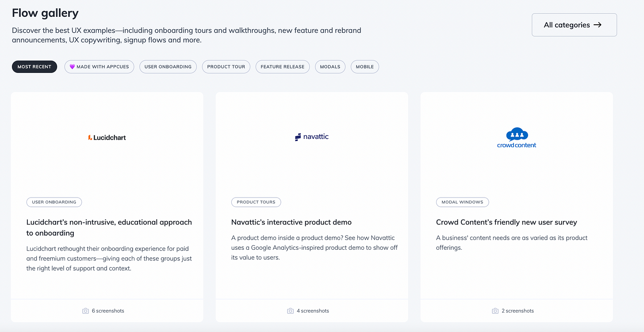Click camera icon beside 4 screenshots

pos(290,311)
